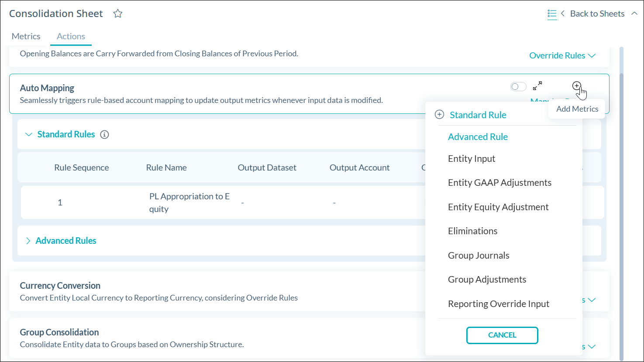
Task: Expand the Advanced Rules section
Action: click(x=28, y=241)
